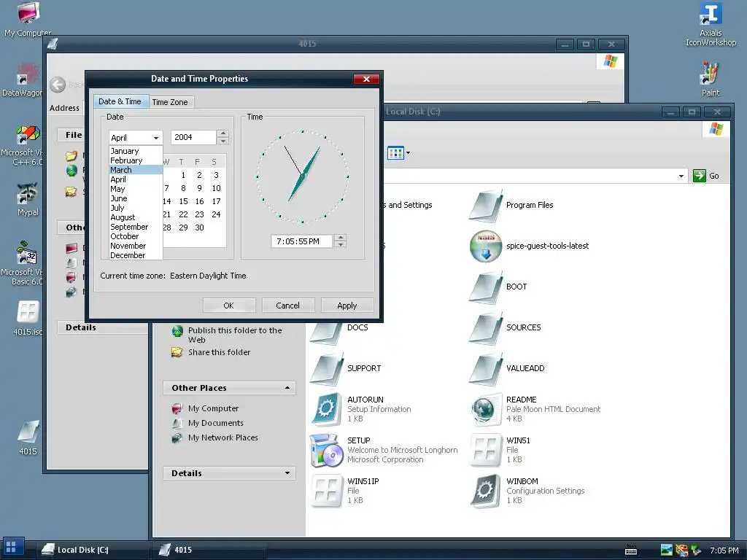
Task: Open the SOURCES folder
Action: [506, 327]
